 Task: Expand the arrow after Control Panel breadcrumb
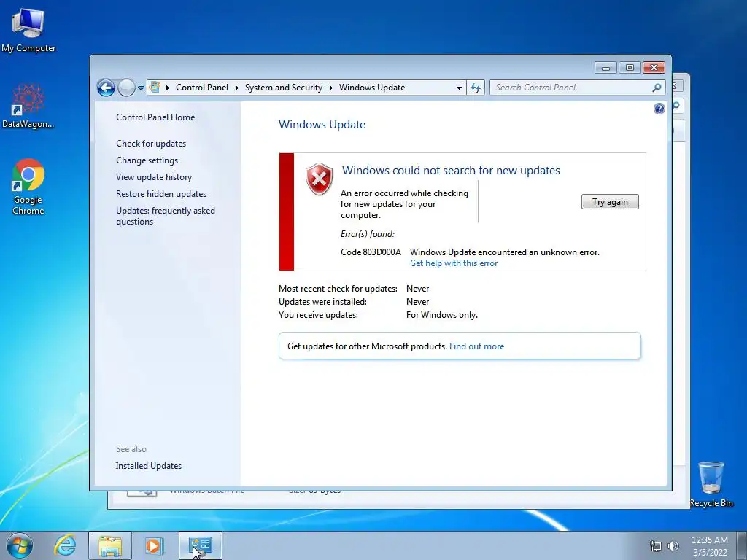tap(237, 87)
